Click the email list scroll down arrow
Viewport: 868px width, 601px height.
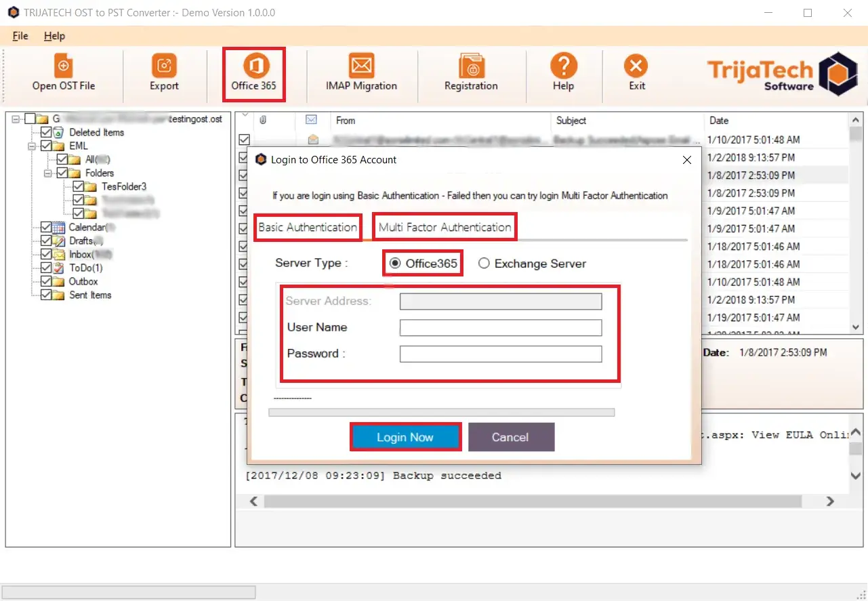point(856,327)
